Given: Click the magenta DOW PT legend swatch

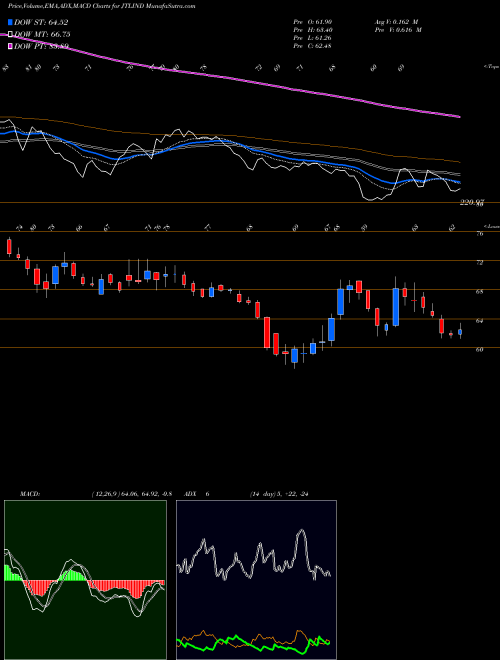Looking at the screenshot, I should [11, 46].
